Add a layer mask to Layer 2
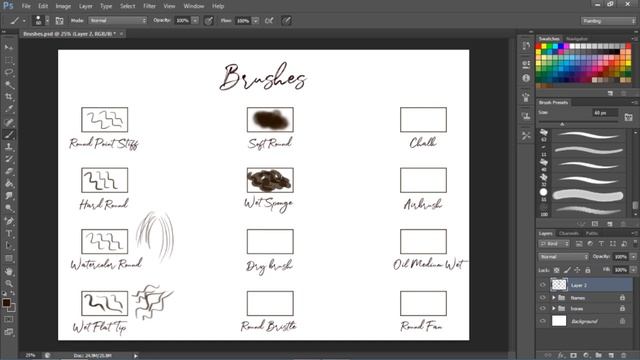 [x=573, y=356]
